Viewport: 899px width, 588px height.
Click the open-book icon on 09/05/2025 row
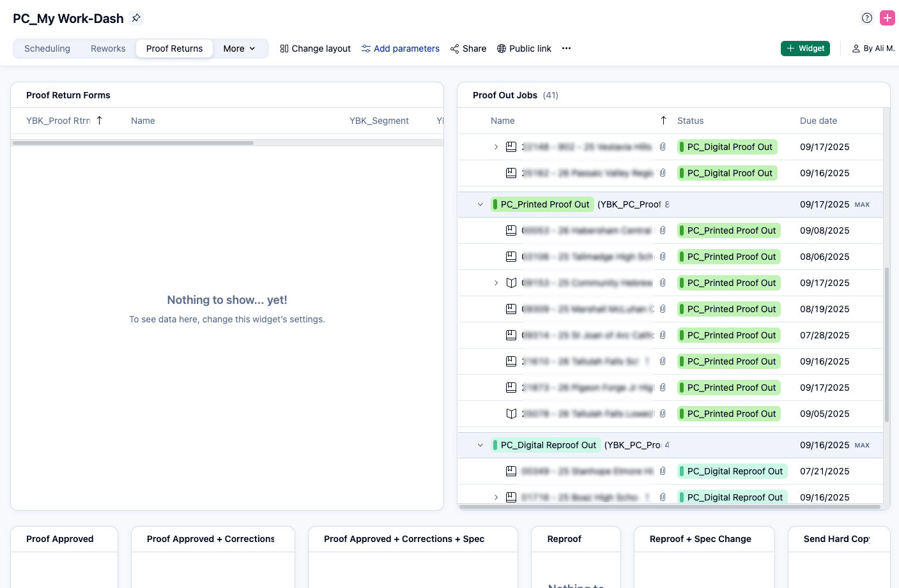(511, 414)
